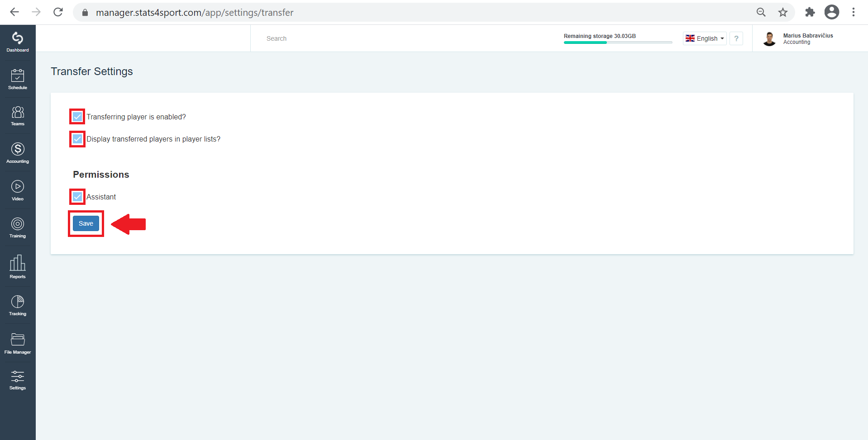Open Marius Babravičius user profile menu
This screenshot has height=440, width=868.
click(798, 38)
